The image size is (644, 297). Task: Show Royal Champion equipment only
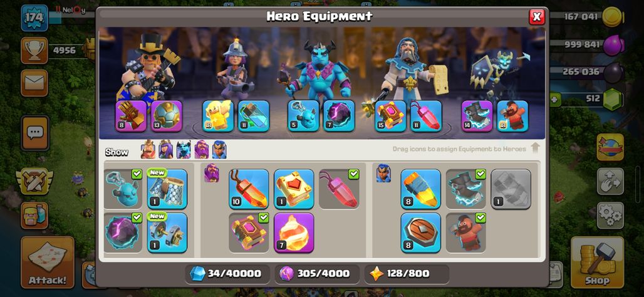pyautogui.click(x=219, y=150)
